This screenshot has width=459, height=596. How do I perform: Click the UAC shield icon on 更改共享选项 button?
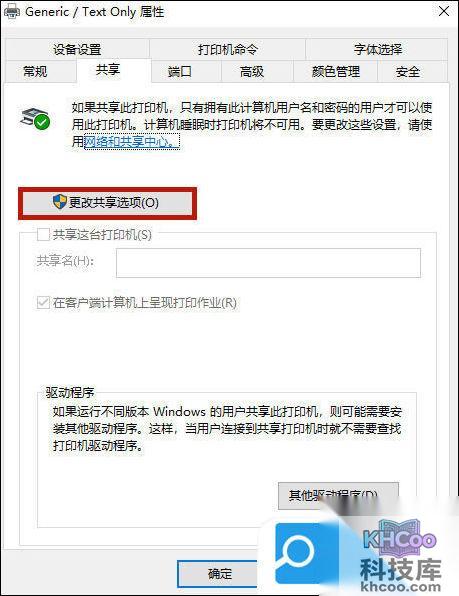[60, 202]
